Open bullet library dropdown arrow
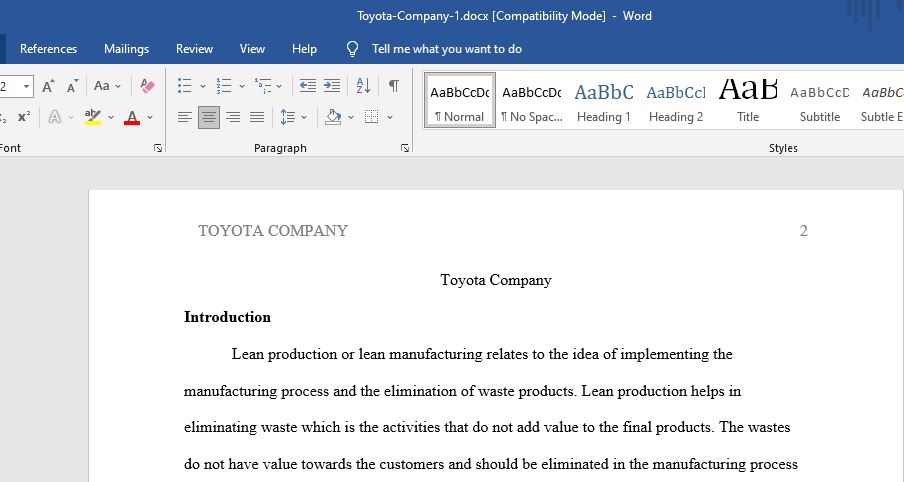Image resolution: width=904 pixels, height=482 pixels. point(202,86)
